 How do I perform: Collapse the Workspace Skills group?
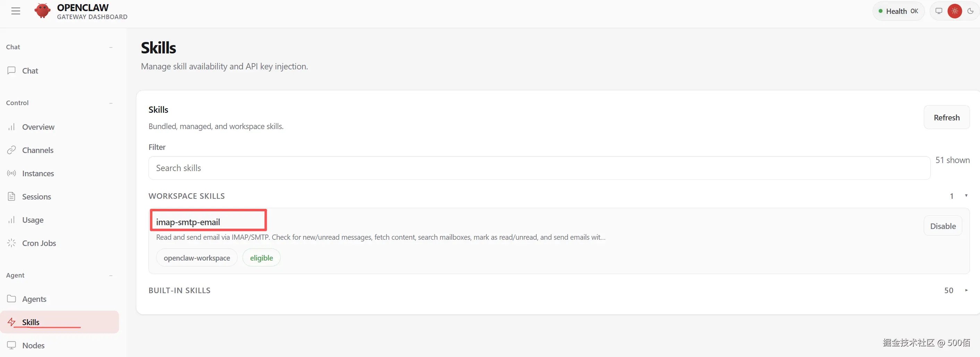(x=966, y=196)
